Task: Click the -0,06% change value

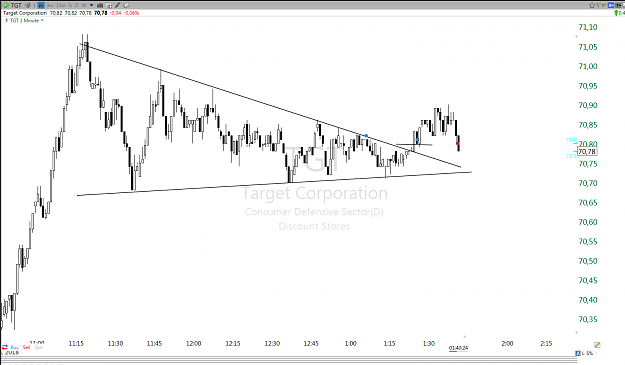Action: 131,13
